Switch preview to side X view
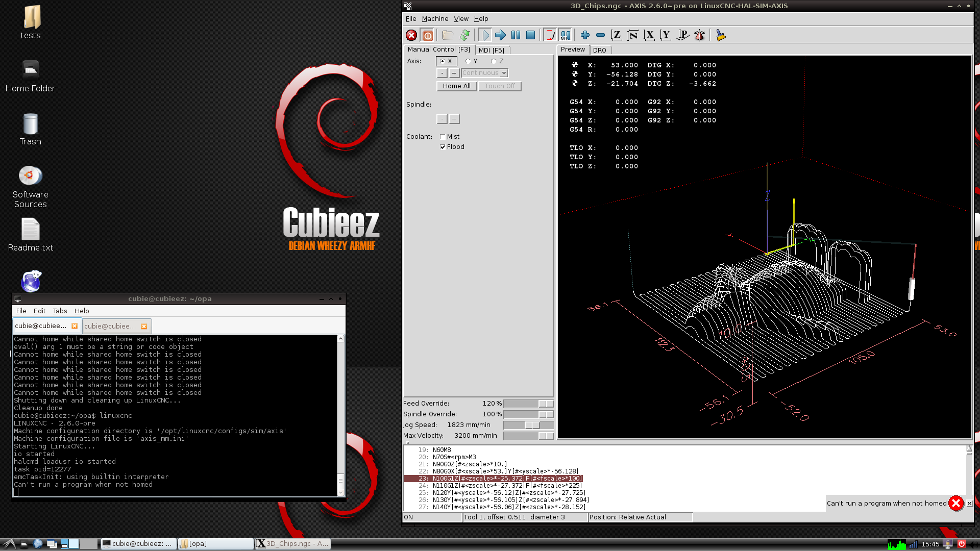The width and height of the screenshot is (980, 551). pyautogui.click(x=649, y=35)
